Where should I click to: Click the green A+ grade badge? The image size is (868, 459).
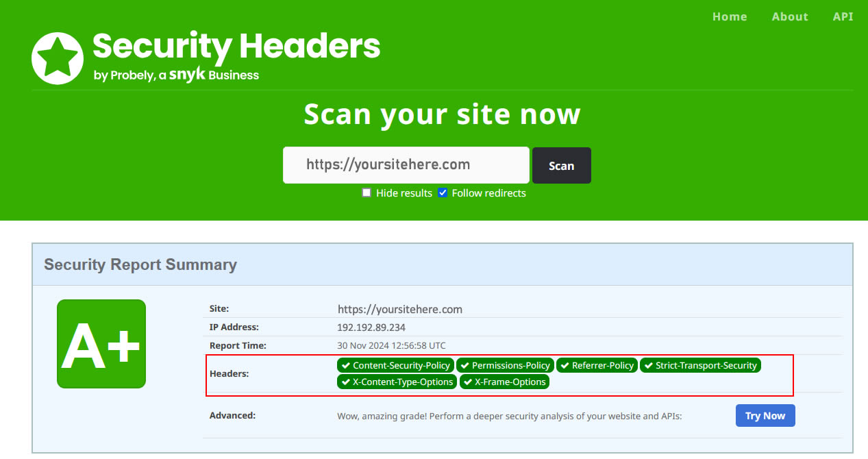coord(101,344)
